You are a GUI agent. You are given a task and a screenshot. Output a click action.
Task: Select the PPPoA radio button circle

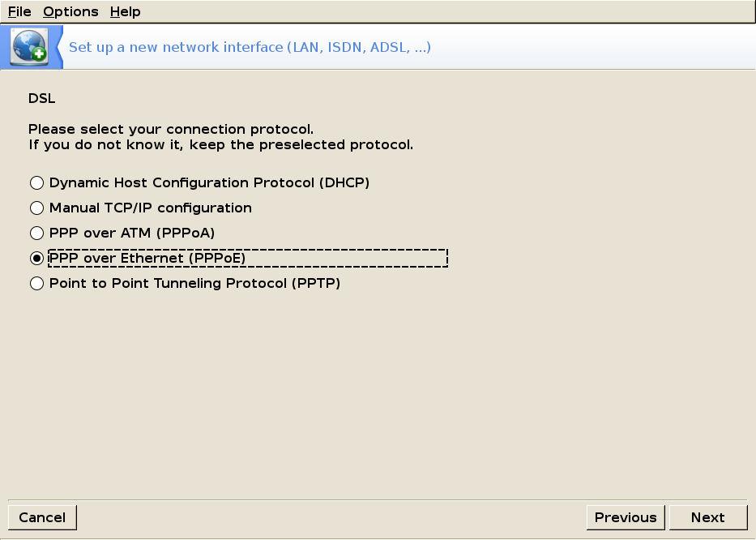[36, 233]
